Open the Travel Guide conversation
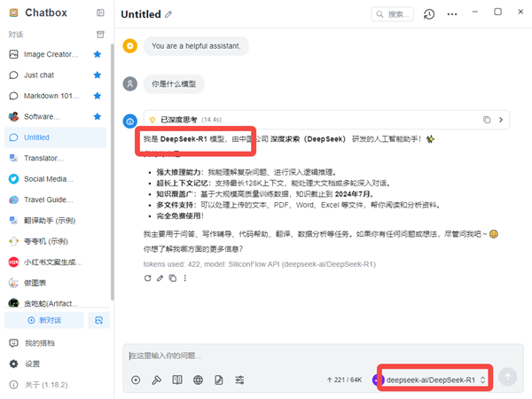This screenshot has height=399, width=532. [x=55, y=199]
